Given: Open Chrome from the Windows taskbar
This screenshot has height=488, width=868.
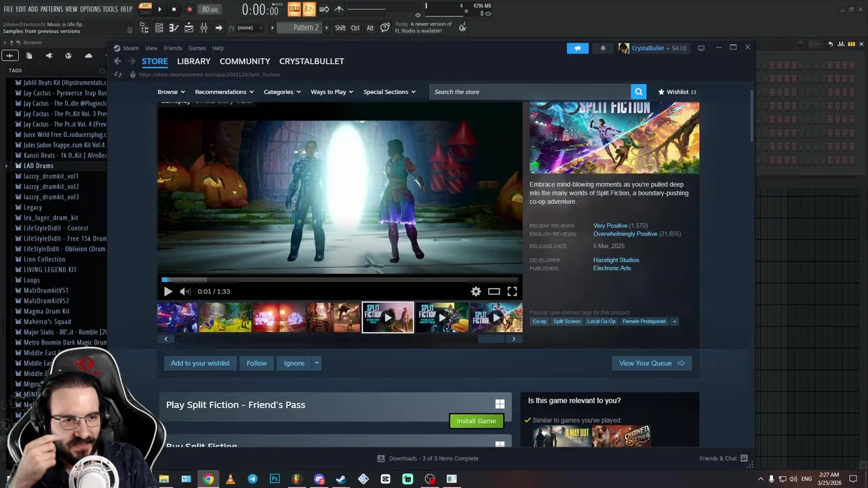Looking at the screenshot, I should click(x=208, y=479).
